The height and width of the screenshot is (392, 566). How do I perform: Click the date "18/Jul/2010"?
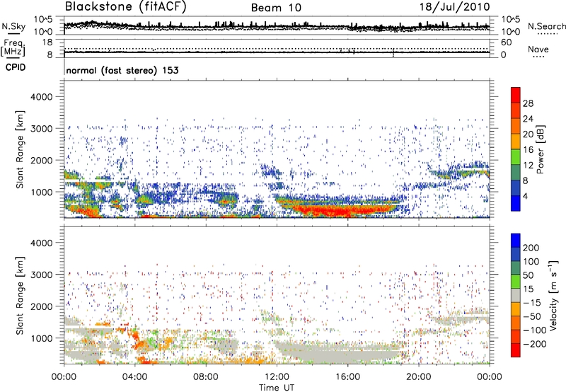coord(454,7)
